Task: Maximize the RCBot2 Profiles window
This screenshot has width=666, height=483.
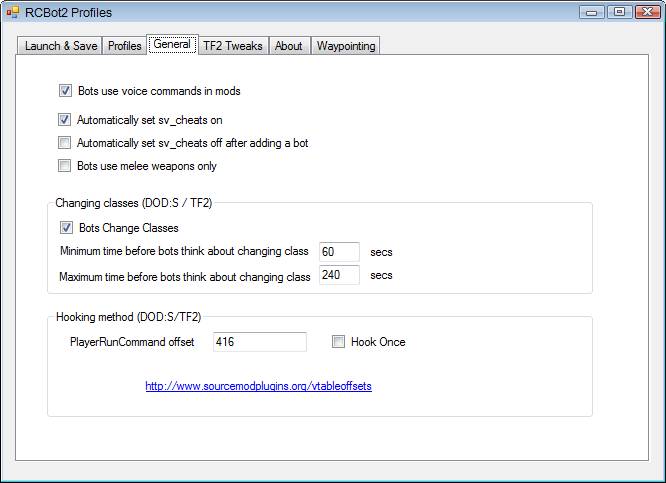Action: 619,12
